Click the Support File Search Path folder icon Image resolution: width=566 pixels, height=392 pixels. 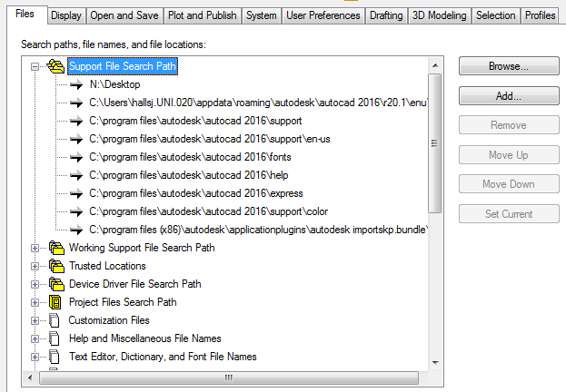coord(55,66)
